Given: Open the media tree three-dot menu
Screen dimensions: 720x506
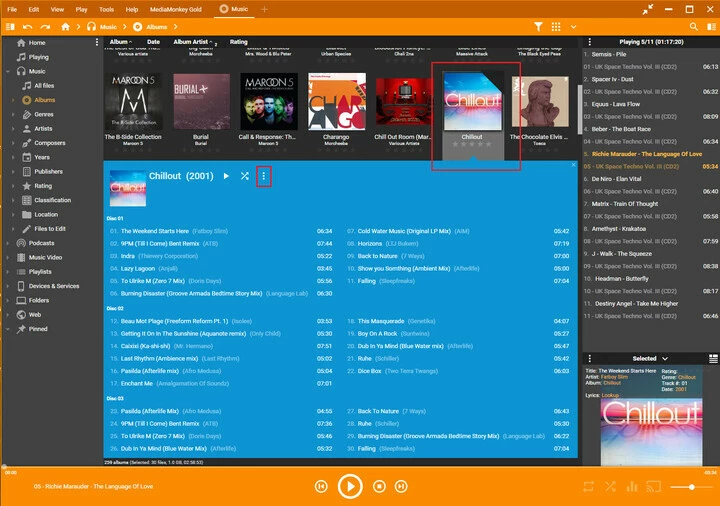Looking at the screenshot, I should (96, 42).
